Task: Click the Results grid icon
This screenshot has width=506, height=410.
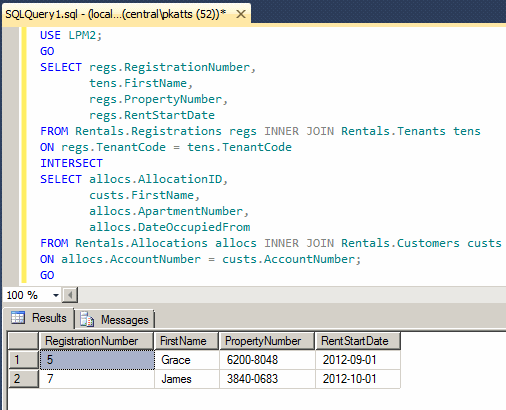Action: click(x=18, y=317)
